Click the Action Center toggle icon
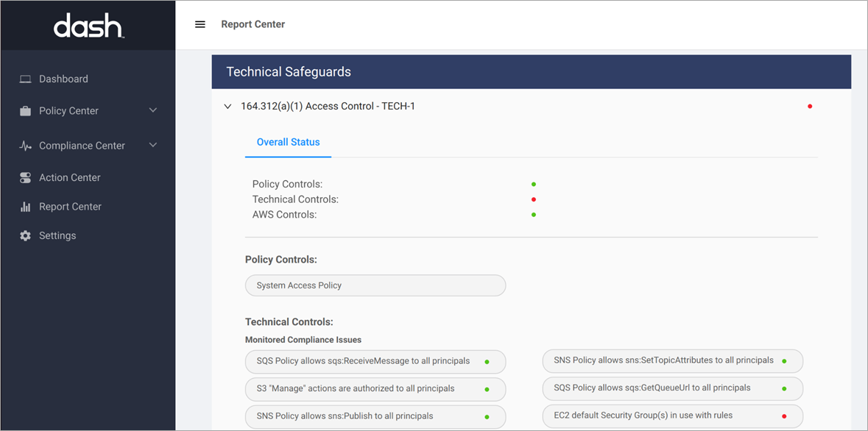This screenshot has width=868, height=431. coord(25,177)
